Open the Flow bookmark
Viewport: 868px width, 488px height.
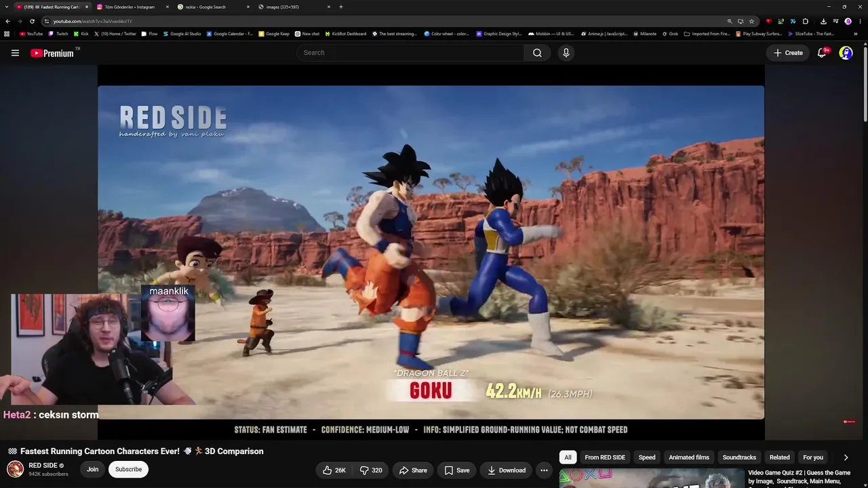tap(150, 34)
